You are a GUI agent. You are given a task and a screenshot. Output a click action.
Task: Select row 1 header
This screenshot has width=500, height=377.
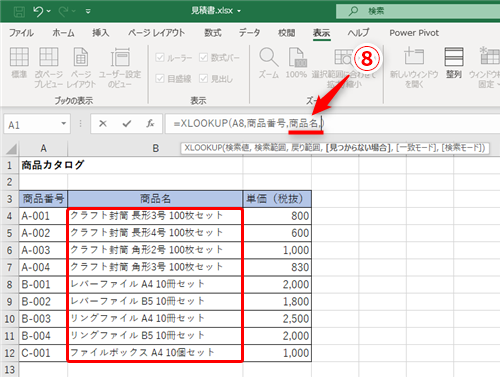coord(9,165)
